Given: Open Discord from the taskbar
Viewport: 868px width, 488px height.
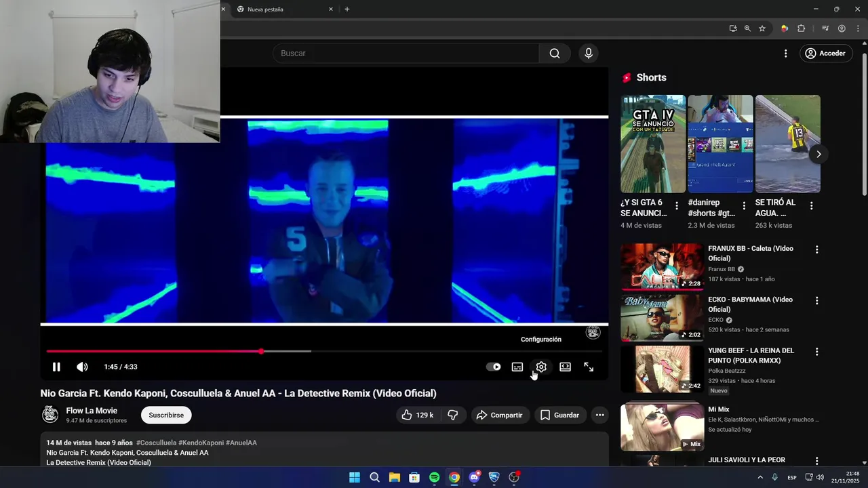Looking at the screenshot, I should (x=475, y=477).
